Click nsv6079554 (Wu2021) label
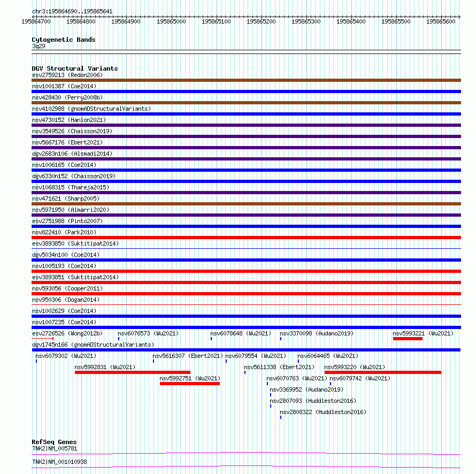Viewport: 476px width, 474px height. pyautogui.click(x=256, y=356)
